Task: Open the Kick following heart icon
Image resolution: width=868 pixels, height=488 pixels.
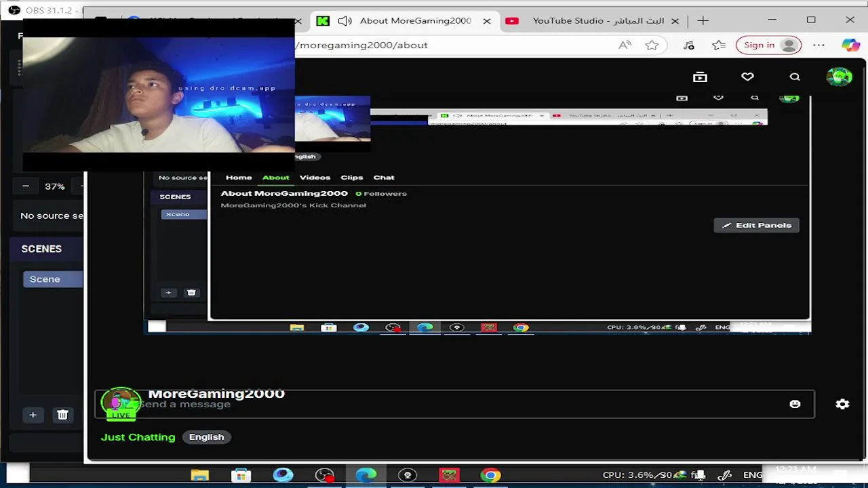Action: point(747,77)
